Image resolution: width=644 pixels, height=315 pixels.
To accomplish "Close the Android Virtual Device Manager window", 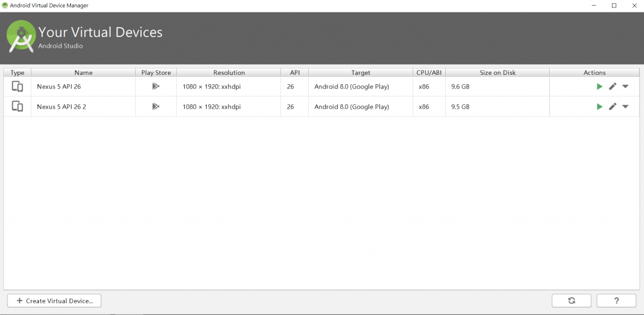I will pos(634,5).
